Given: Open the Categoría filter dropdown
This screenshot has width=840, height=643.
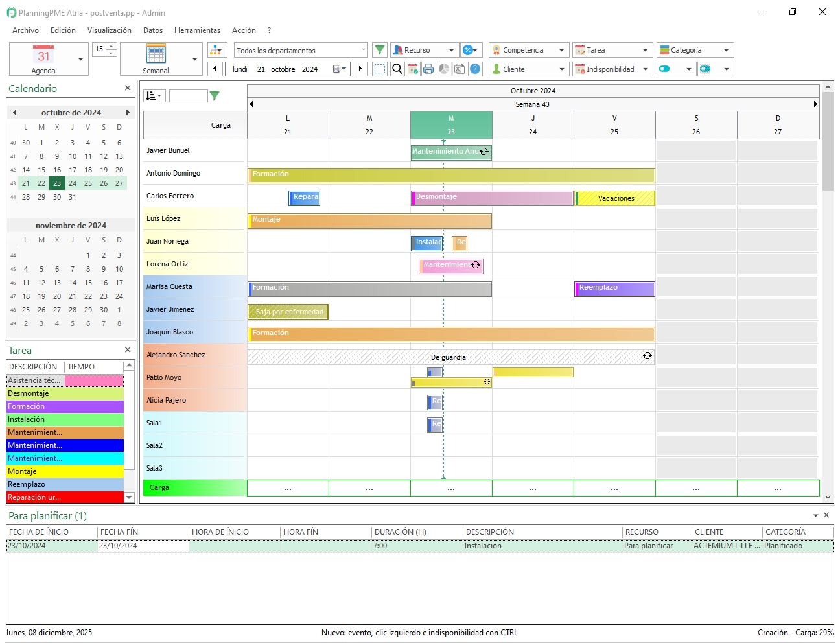Looking at the screenshot, I should click(x=695, y=50).
